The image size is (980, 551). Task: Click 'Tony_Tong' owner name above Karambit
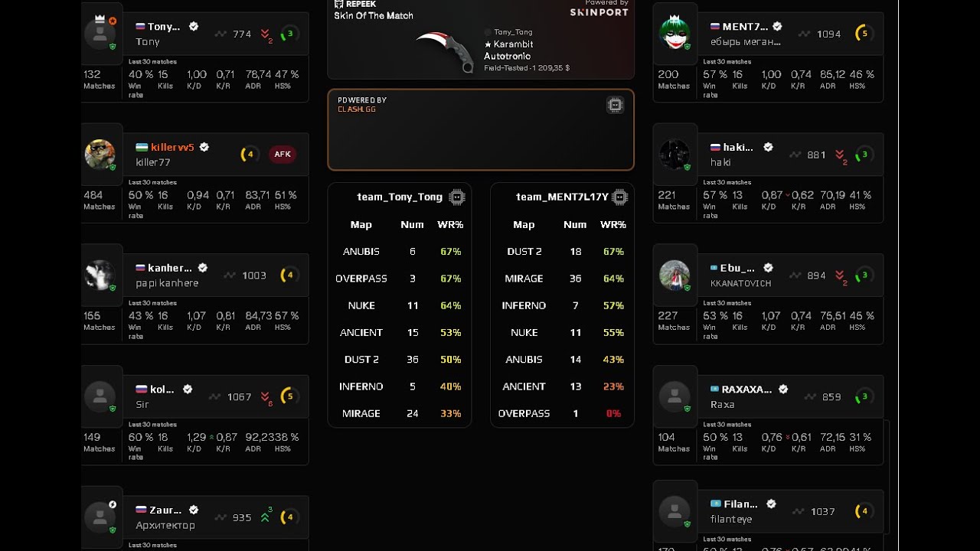coord(513,32)
